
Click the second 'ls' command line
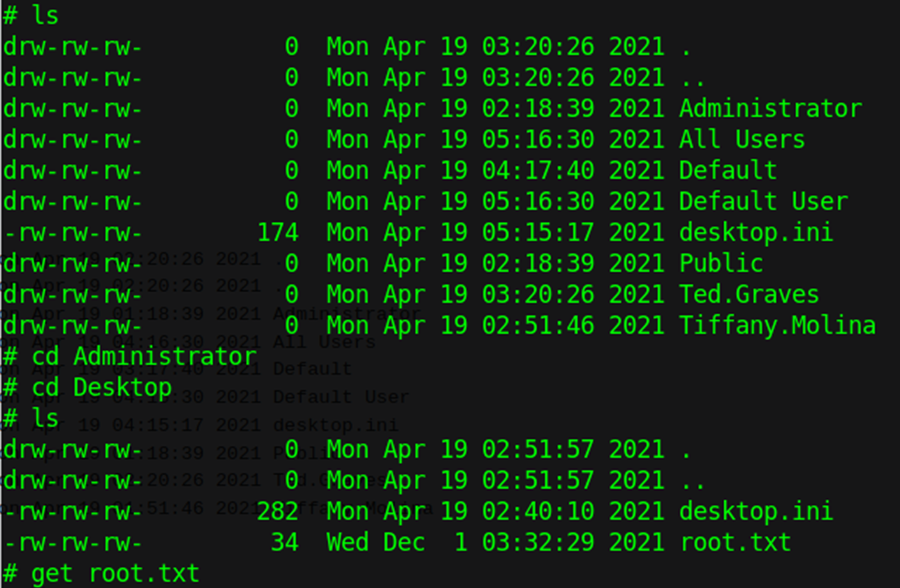[31, 418]
